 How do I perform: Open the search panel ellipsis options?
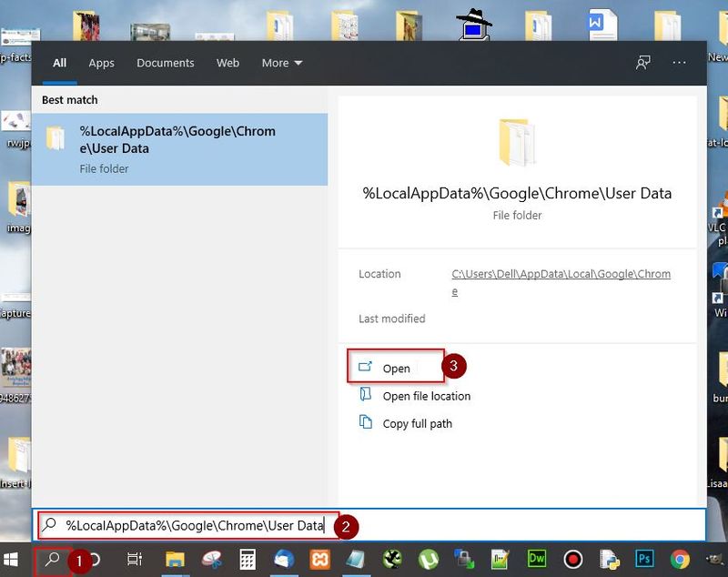(x=679, y=63)
